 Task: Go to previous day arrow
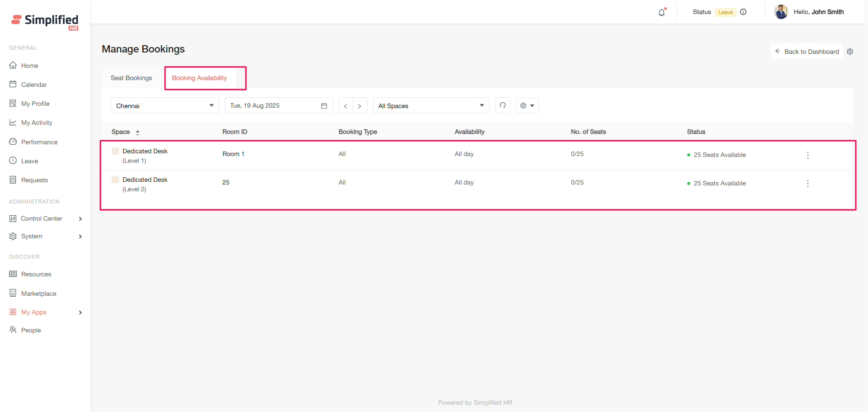pos(345,106)
